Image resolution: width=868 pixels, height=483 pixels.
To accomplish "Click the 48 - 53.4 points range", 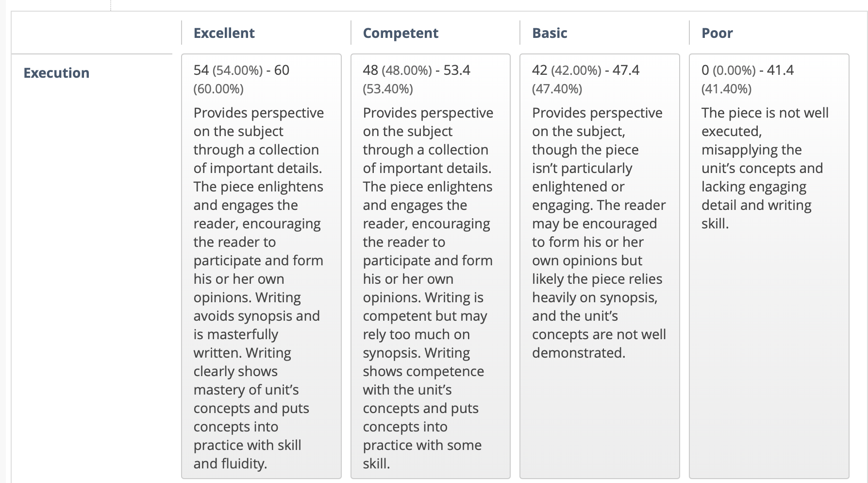I will click(417, 70).
